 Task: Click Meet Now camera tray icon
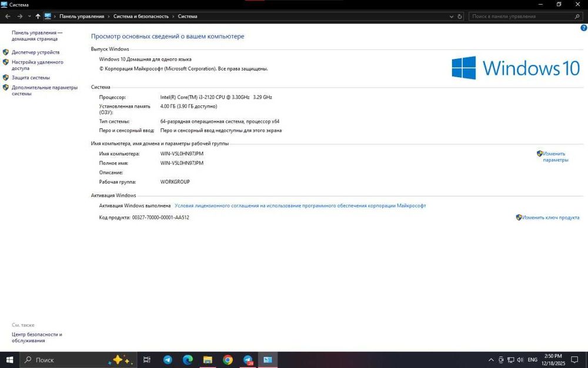(501, 360)
